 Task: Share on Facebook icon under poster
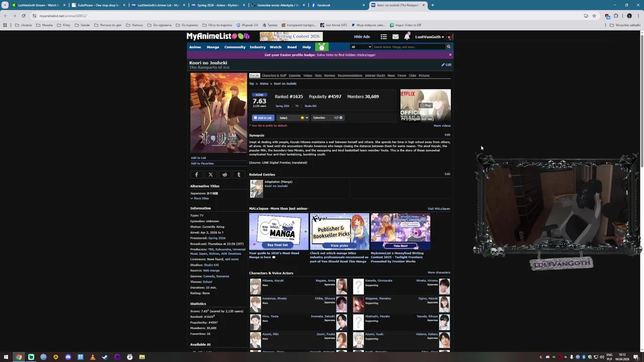[197, 174]
